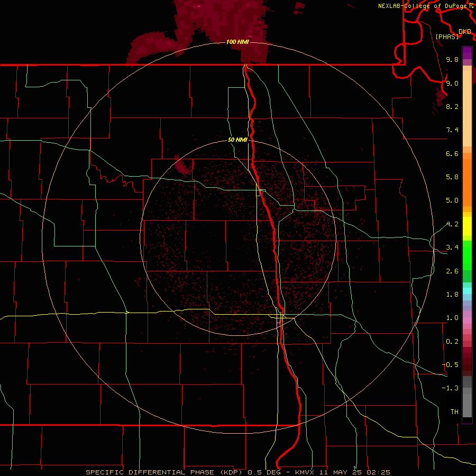Click the "4.2" value on the color scale

[452, 224]
